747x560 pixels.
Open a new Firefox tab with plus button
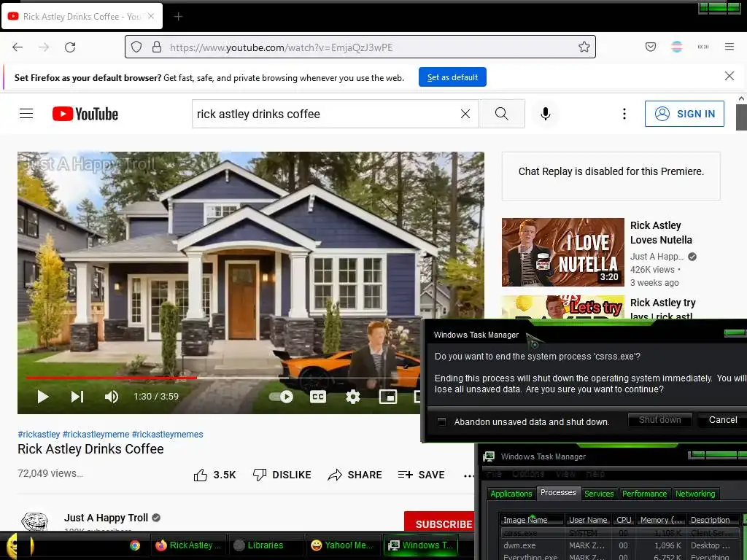click(178, 17)
